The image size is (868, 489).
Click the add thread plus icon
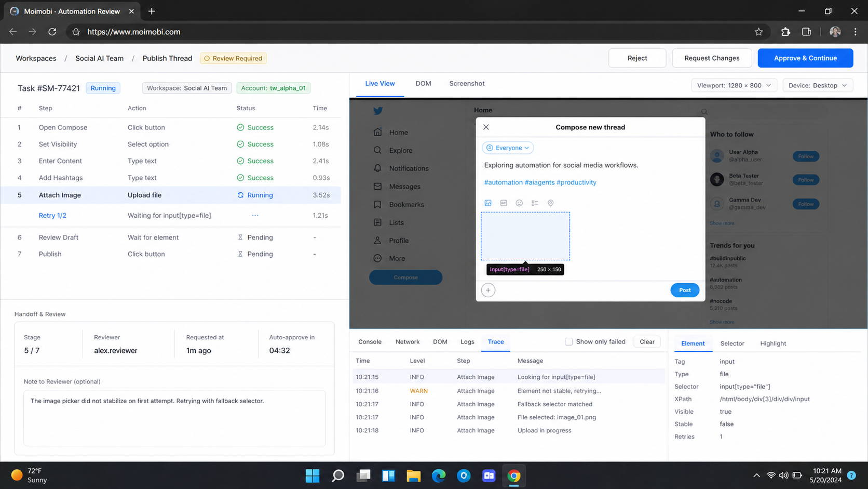[488, 290]
